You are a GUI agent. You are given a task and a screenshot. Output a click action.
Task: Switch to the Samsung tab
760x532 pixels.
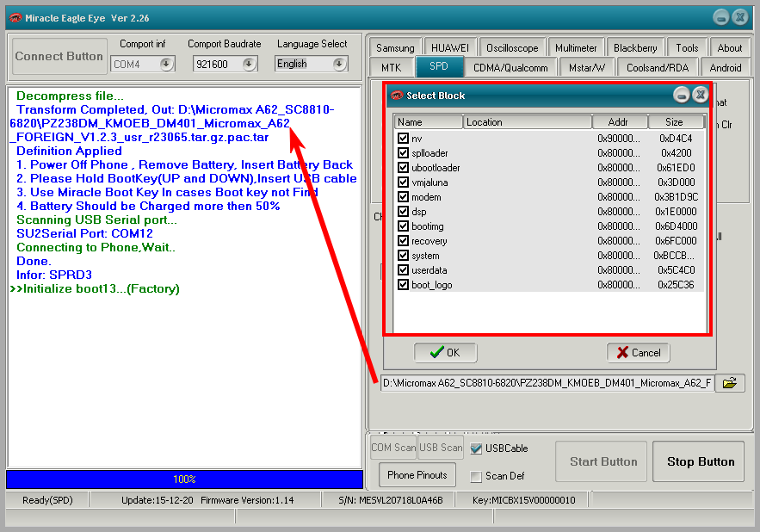(395, 48)
